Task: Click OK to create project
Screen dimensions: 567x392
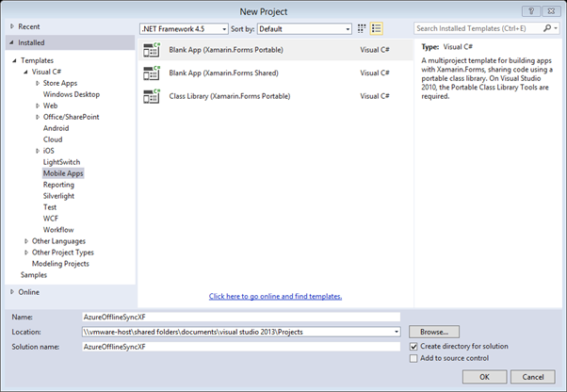Action: [x=484, y=377]
